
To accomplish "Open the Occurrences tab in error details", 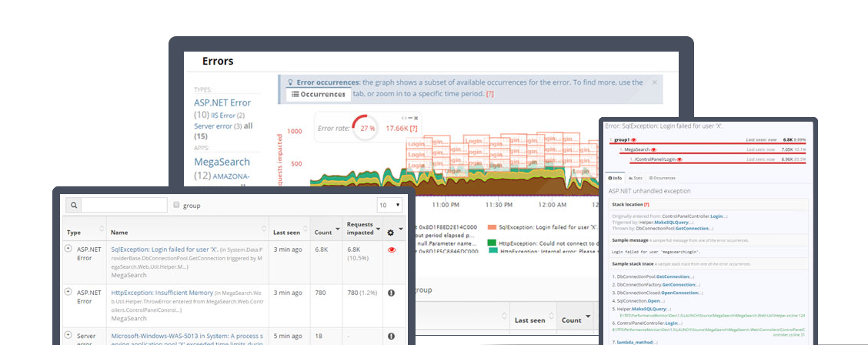I will point(664,177).
